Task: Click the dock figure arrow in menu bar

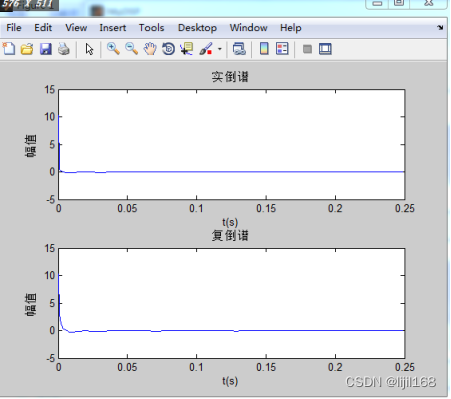Action: point(440,28)
